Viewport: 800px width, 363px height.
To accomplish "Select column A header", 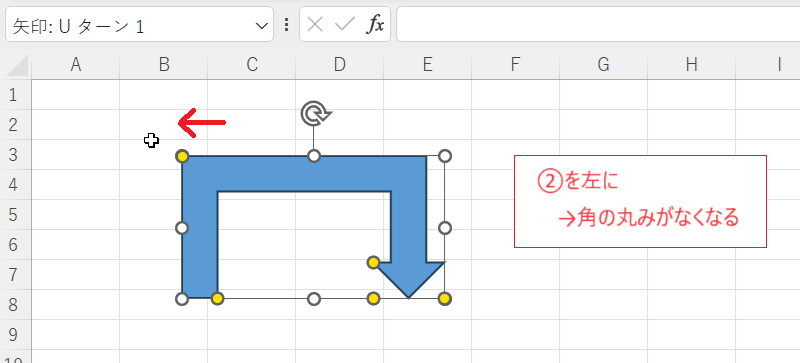I will pos(76,65).
